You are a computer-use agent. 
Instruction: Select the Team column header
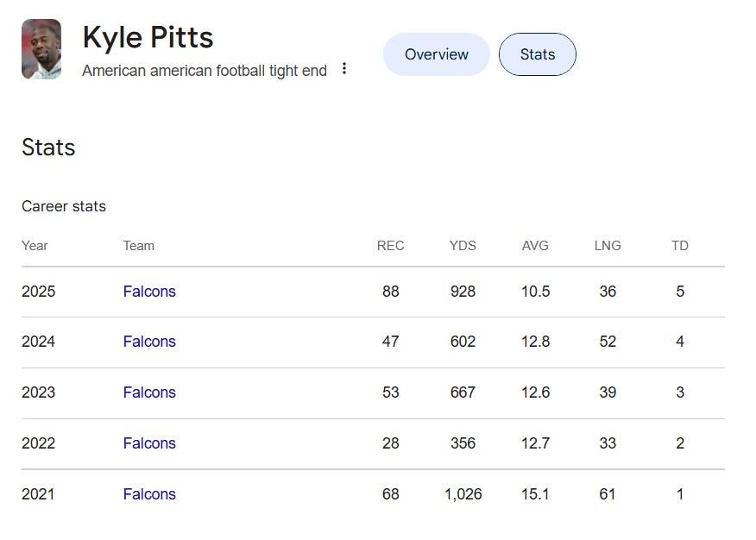[138, 246]
